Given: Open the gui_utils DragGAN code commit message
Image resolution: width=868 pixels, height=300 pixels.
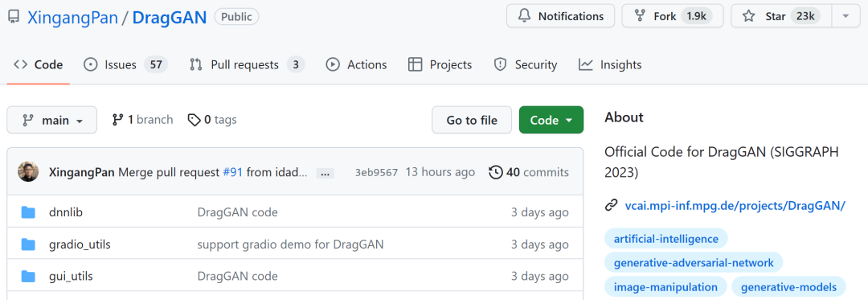Looking at the screenshot, I should pos(237,276).
